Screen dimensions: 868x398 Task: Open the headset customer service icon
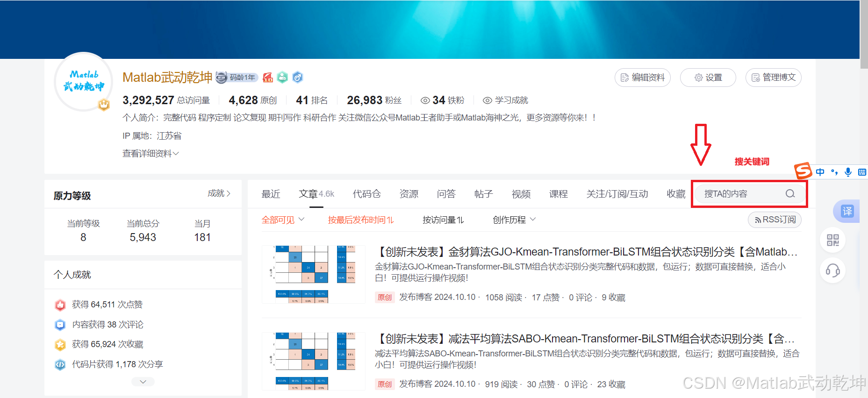click(833, 270)
